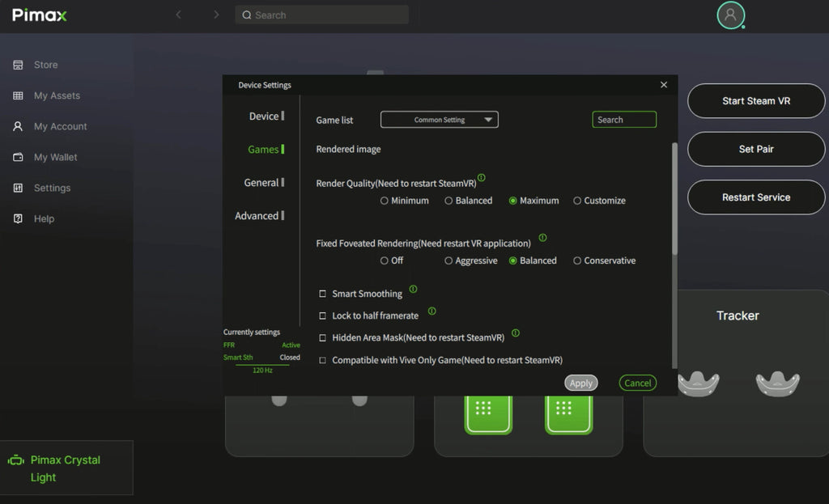Show Smart Smoothing info icon
The height and width of the screenshot is (504, 829).
(413, 289)
